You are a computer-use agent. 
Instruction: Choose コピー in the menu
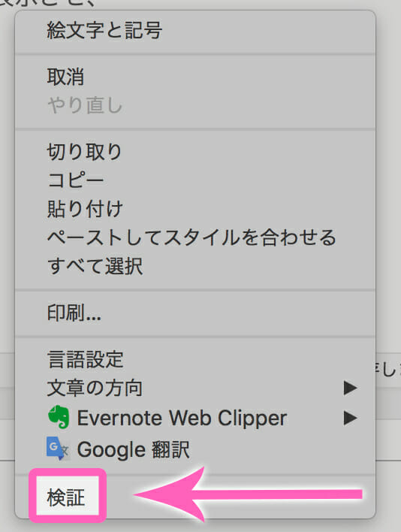point(75,180)
